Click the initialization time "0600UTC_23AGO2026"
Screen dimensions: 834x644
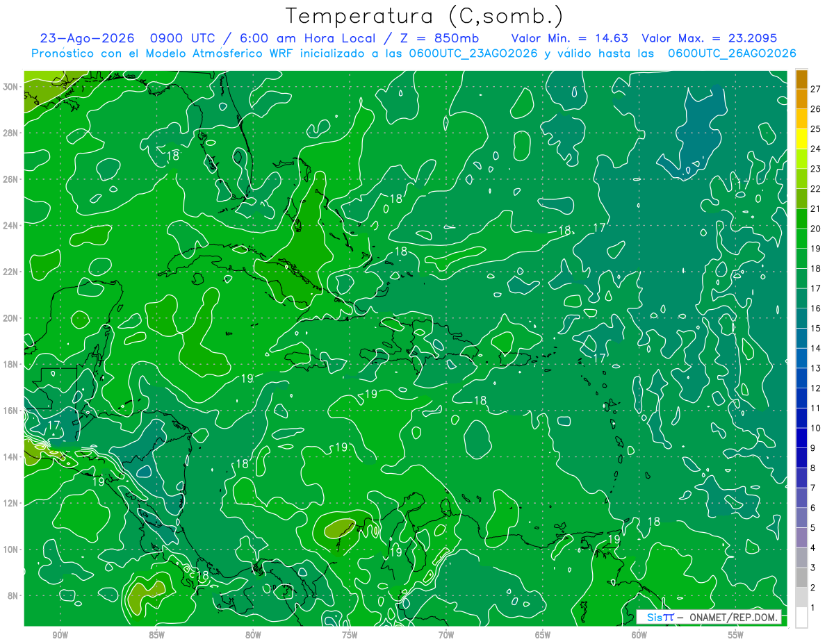[473, 53]
